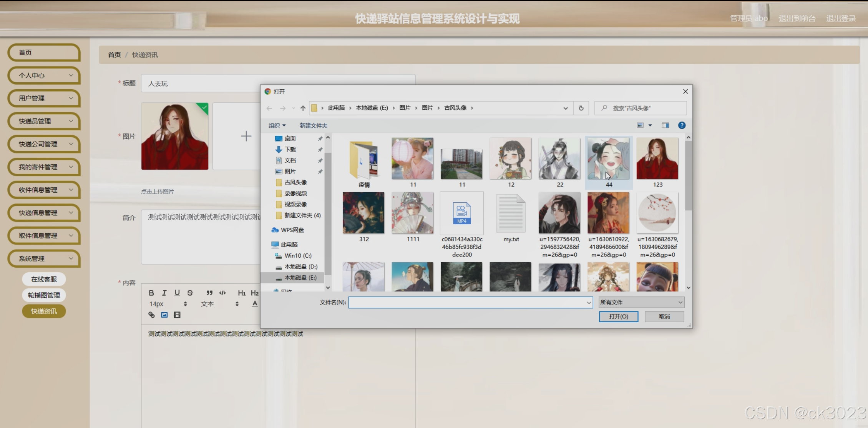Expand the 组织 organize menu
Viewport: 868px width, 428px height.
pyautogui.click(x=277, y=125)
